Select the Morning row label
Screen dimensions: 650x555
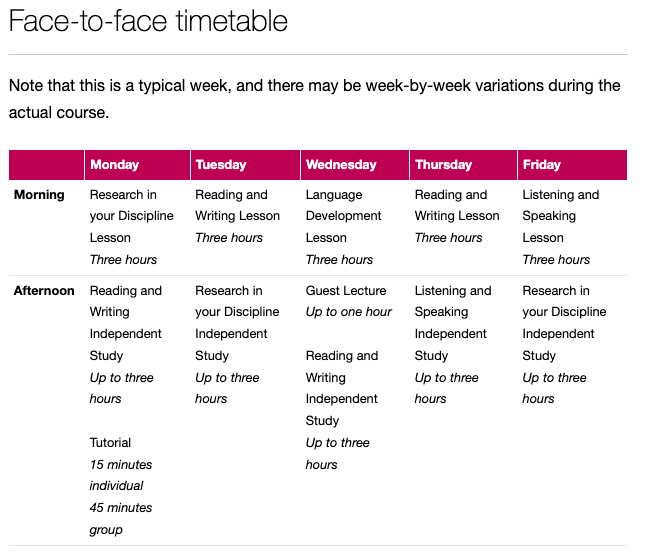click(x=39, y=195)
